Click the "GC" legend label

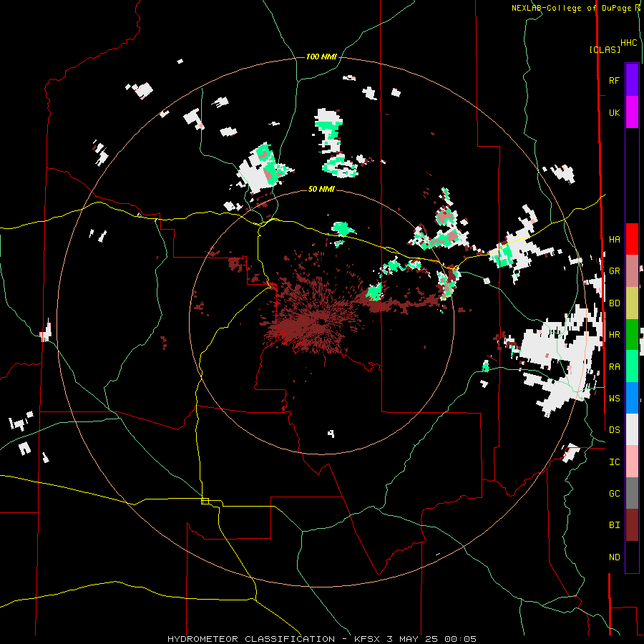click(614, 493)
